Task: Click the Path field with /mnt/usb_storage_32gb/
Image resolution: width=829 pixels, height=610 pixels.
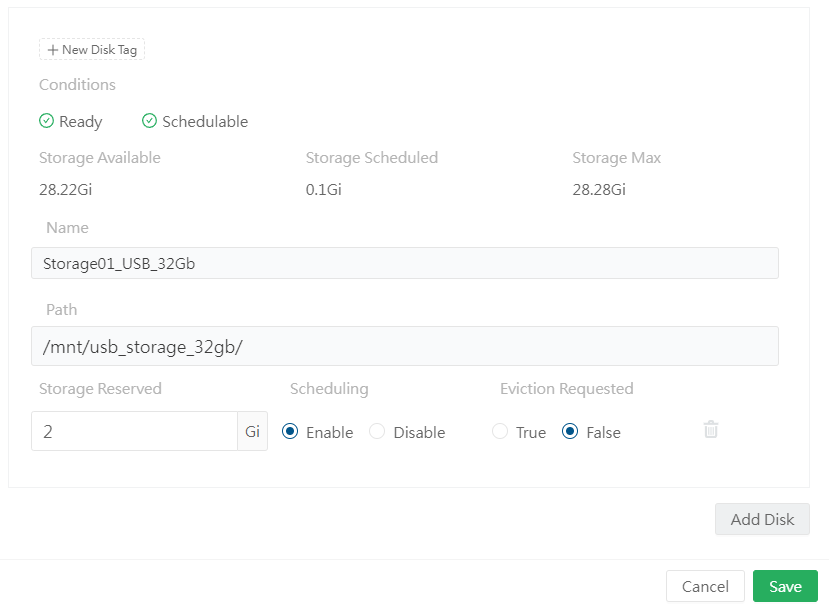Action: 404,346
